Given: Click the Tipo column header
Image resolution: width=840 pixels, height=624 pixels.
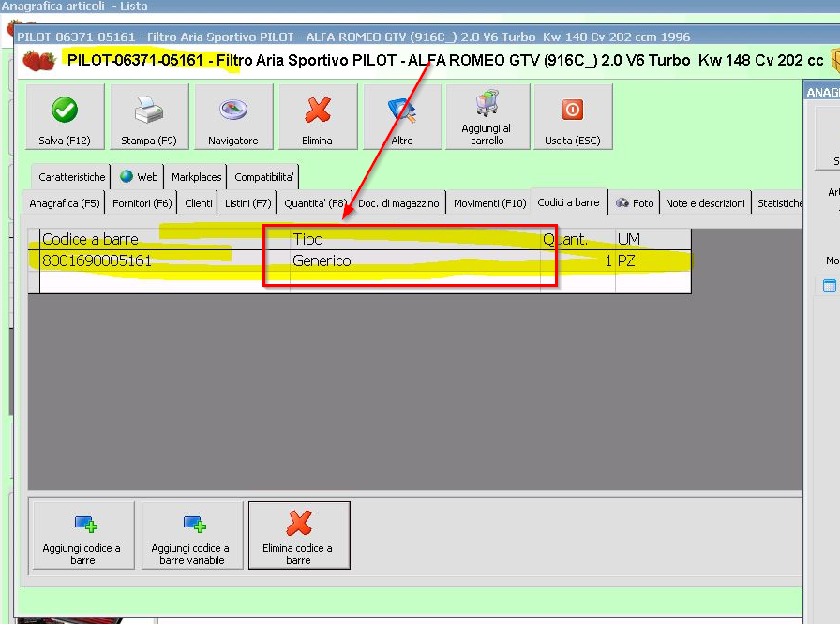Looking at the screenshot, I should tap(415, 239).
